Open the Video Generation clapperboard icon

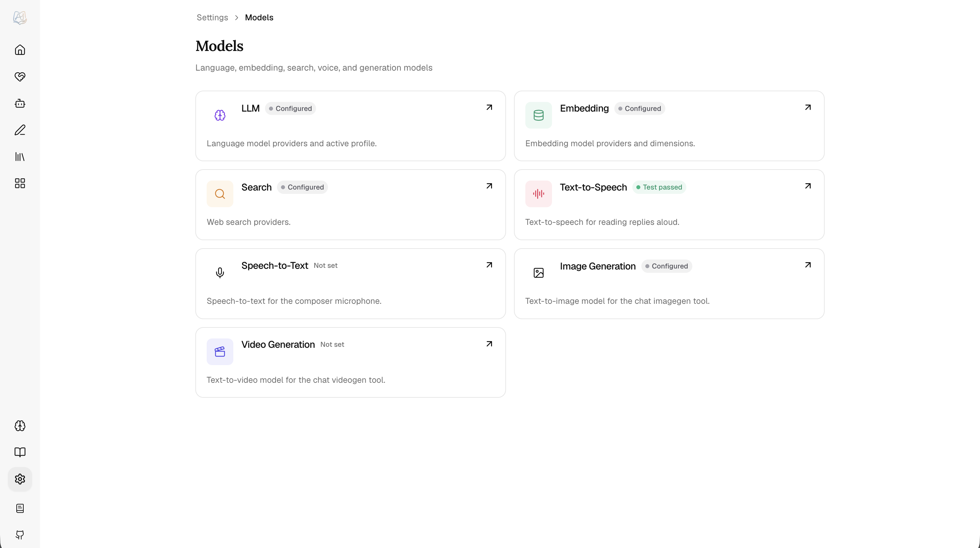point(220,352)
